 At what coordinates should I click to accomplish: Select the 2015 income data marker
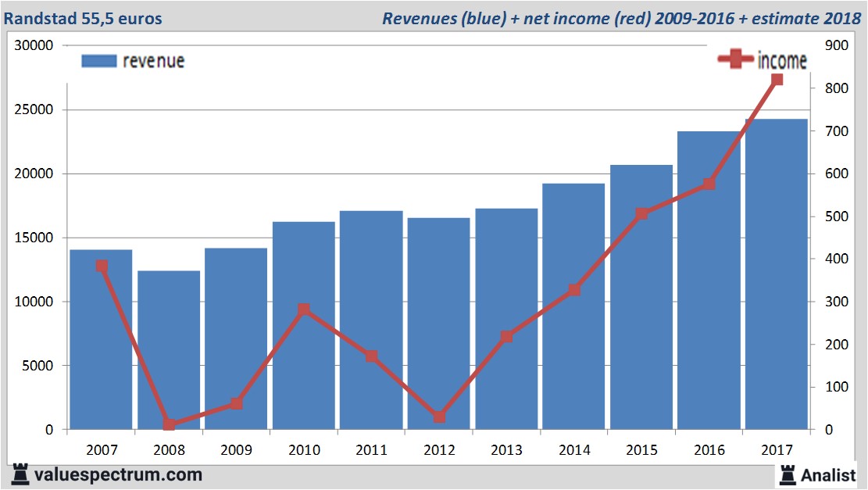[641, 214]
